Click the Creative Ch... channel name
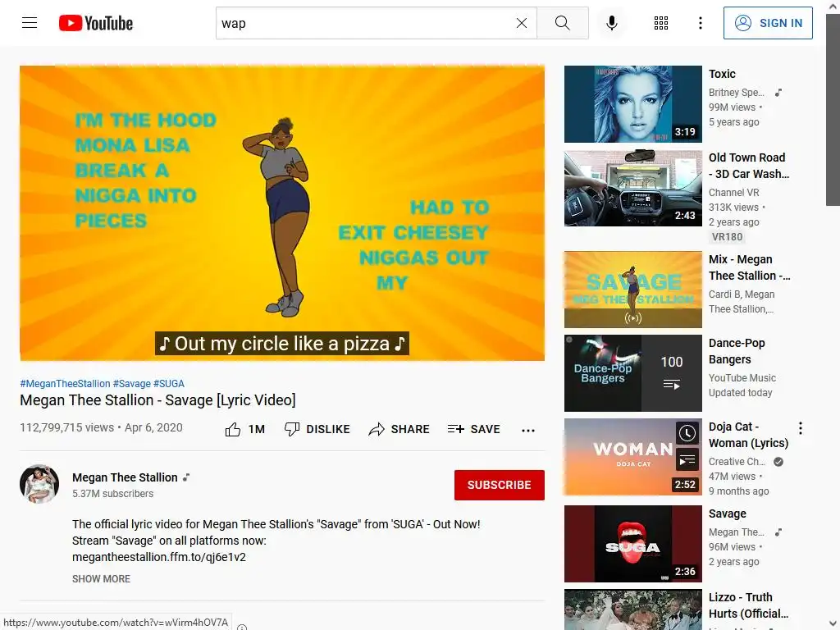Image resolution: width=840 pixels, height=630 pixels. coord(737,462)
